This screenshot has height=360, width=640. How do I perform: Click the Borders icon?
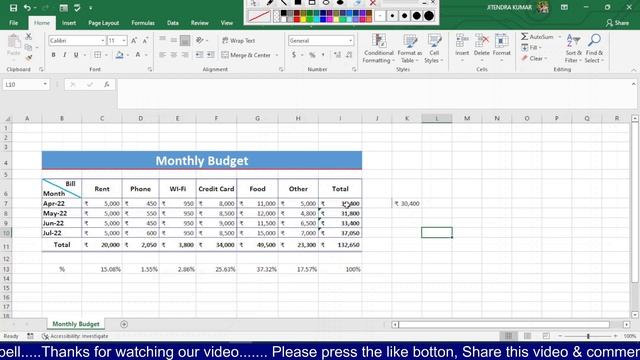98,55
